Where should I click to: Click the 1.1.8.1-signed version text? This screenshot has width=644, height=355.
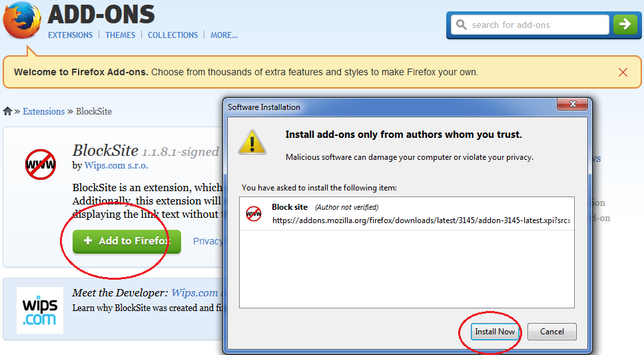coord(180,152)
